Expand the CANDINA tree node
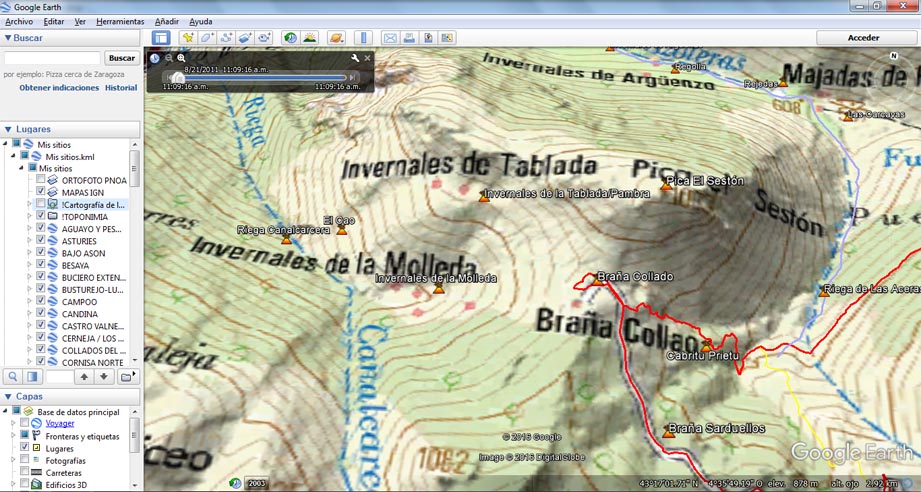The height and width of the screenshot is (492, 921). coord(29,314)
